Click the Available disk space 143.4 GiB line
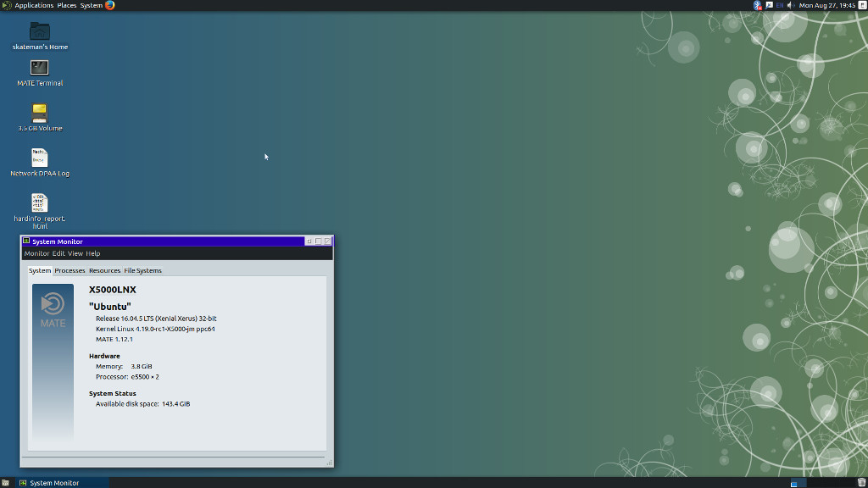Image resolution: width=868 pixels, height=488 pixels. click(142, 404)
